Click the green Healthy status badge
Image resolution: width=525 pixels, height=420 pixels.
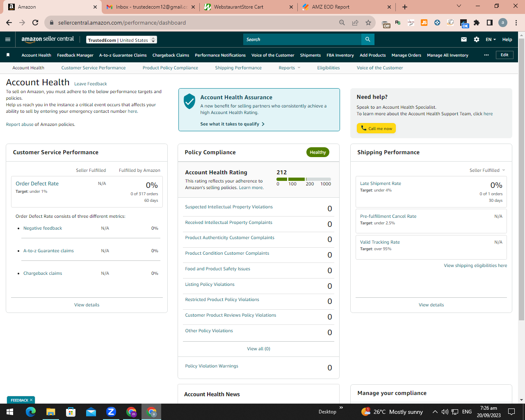[x=318, y=152]
